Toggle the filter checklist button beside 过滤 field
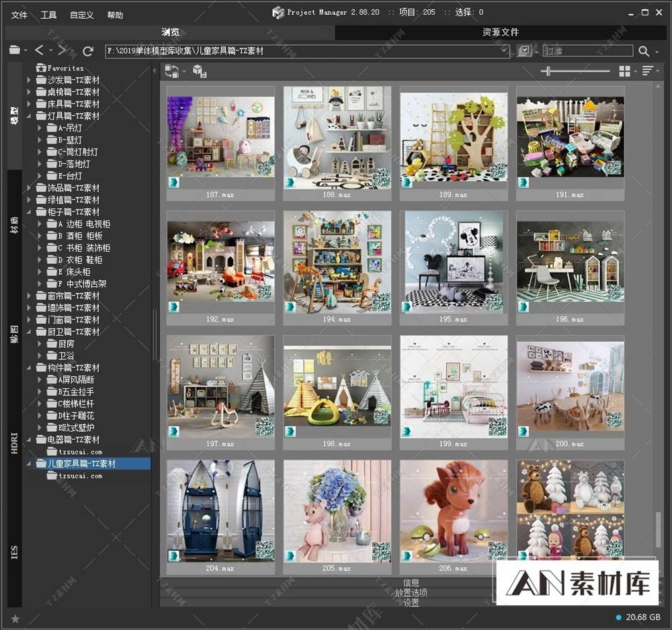 click(x=523, y=51)
